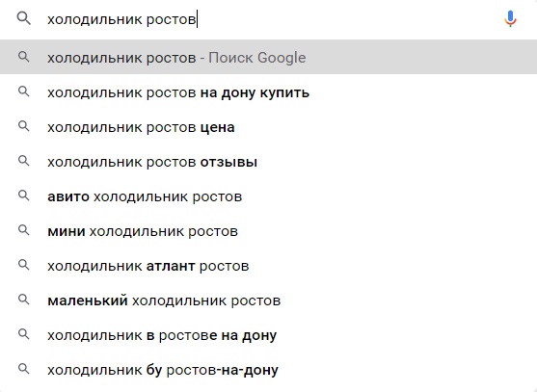Select 'холодильник в ростове на дону'
This screenshot has height=392, width=537.
(x=268, y=334)
